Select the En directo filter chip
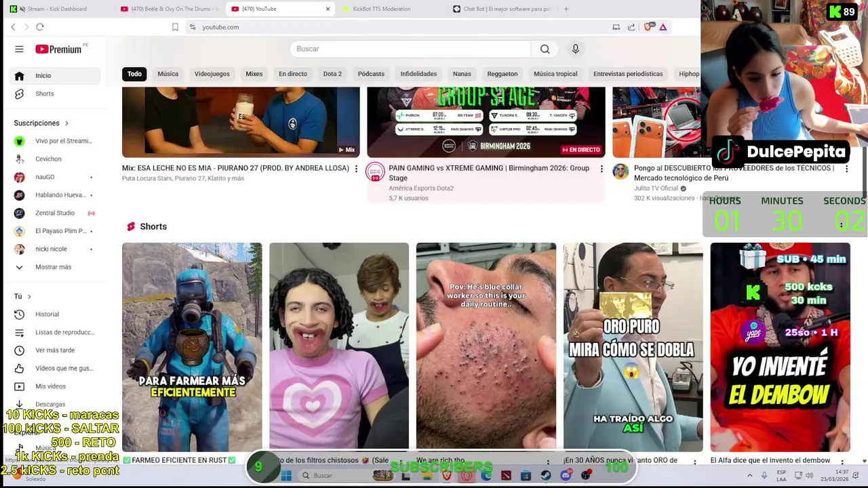Image resolution: width=868 pixels, height=488 pixels. [x=293, y=74]
